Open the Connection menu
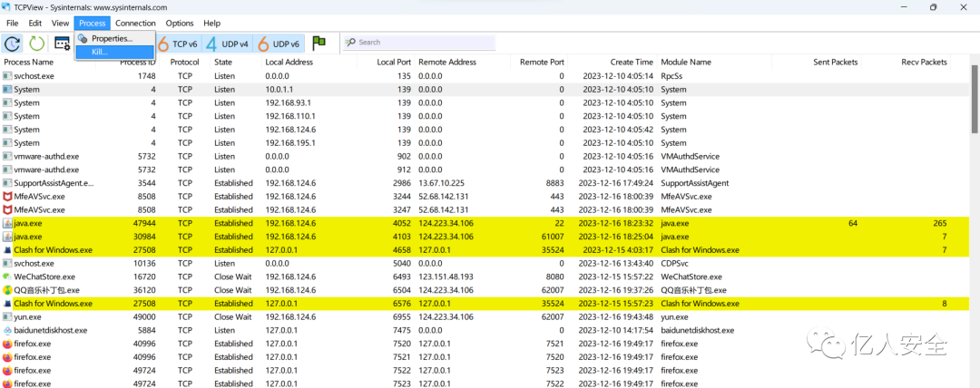The image size is (980, 388). (135, 24)
